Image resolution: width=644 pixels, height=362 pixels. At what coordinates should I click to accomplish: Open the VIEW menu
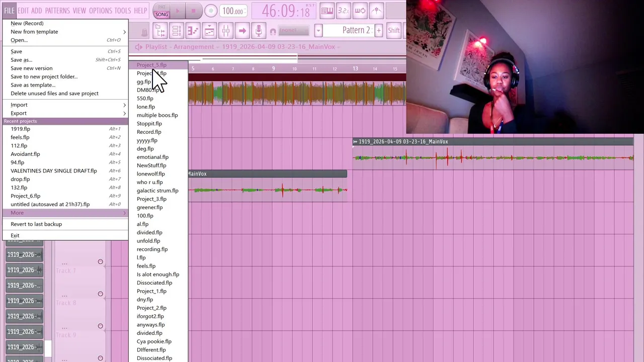(x=79, y=11)
